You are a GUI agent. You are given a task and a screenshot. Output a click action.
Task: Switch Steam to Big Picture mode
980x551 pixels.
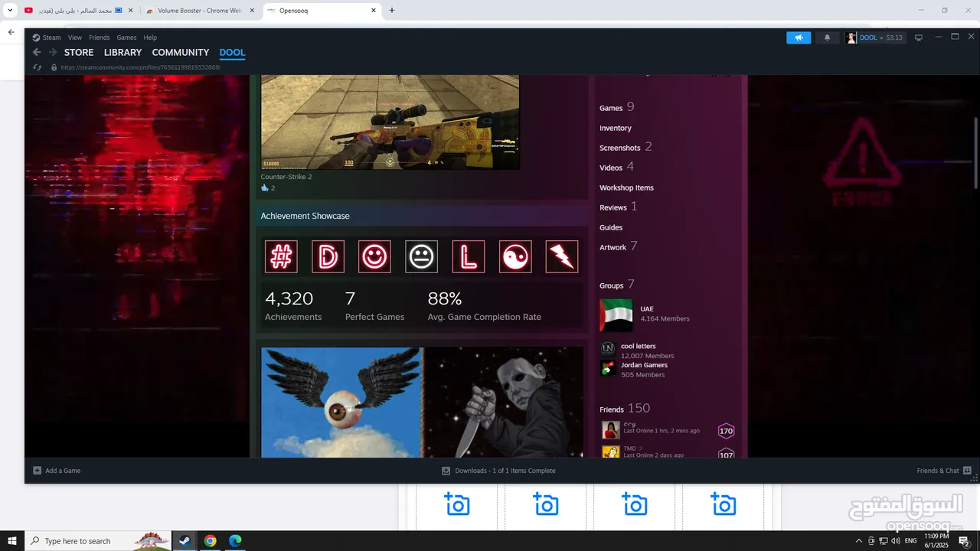pos(919,37)
